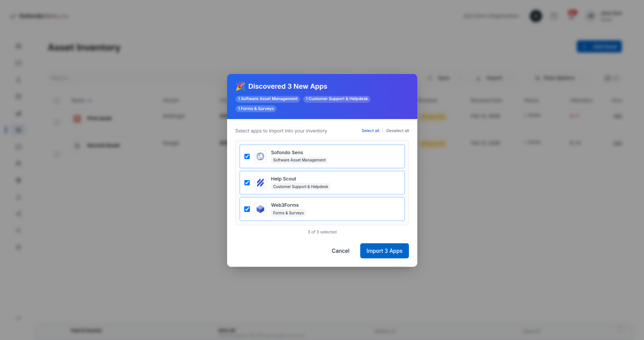Click the Help Scout app name

pyautogui.click(x=283, y=179)
